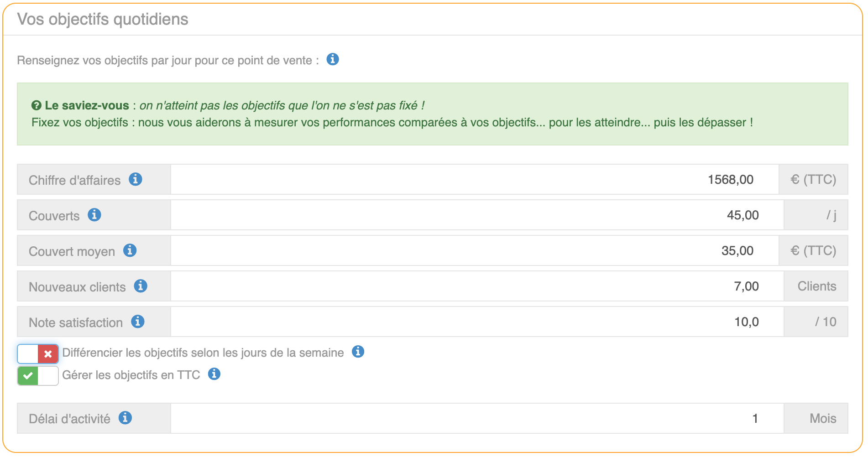
Task: Click info icon next to Gérer les objectifs en TTC
Action: tap(214, 374)
